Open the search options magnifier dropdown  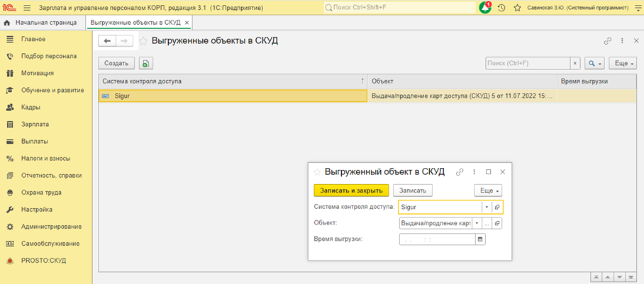pos(594,63)
